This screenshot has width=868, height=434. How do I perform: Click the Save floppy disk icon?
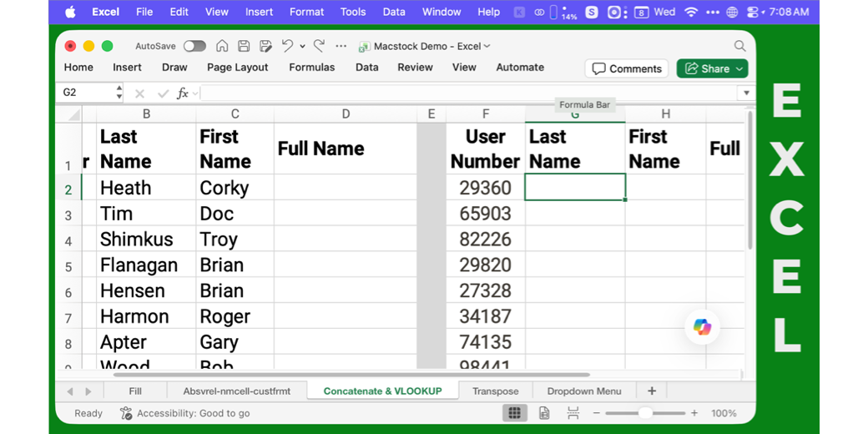pos(244,46)
